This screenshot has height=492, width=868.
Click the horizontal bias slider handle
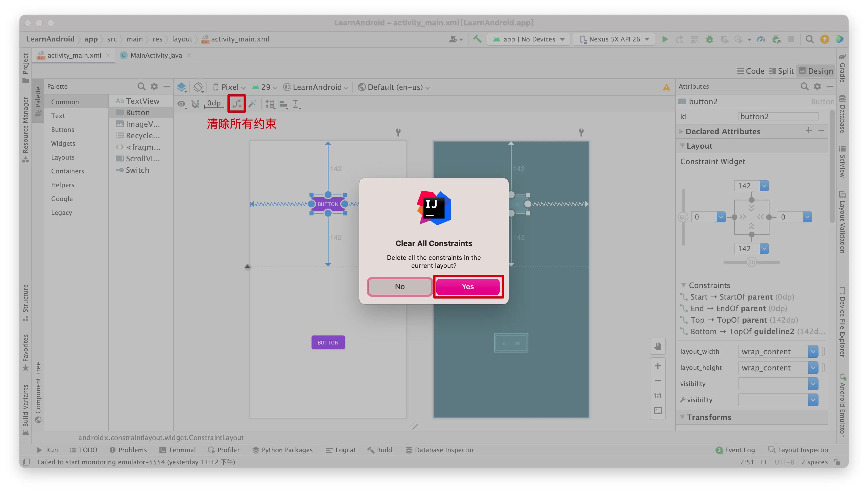coord(751,262)
